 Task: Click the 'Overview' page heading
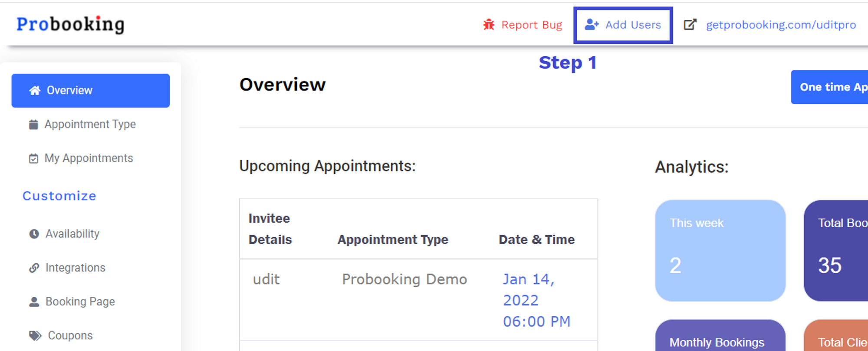click(x=283, y=84)
